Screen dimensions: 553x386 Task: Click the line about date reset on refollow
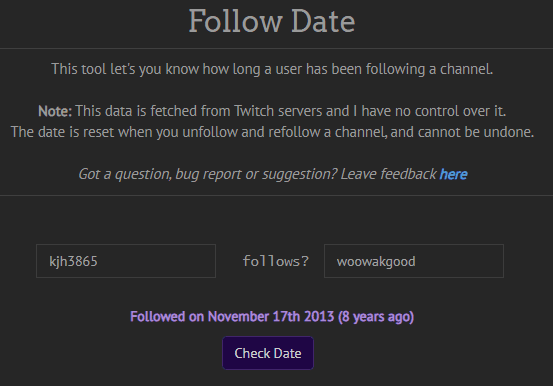(x=272, y=132)
